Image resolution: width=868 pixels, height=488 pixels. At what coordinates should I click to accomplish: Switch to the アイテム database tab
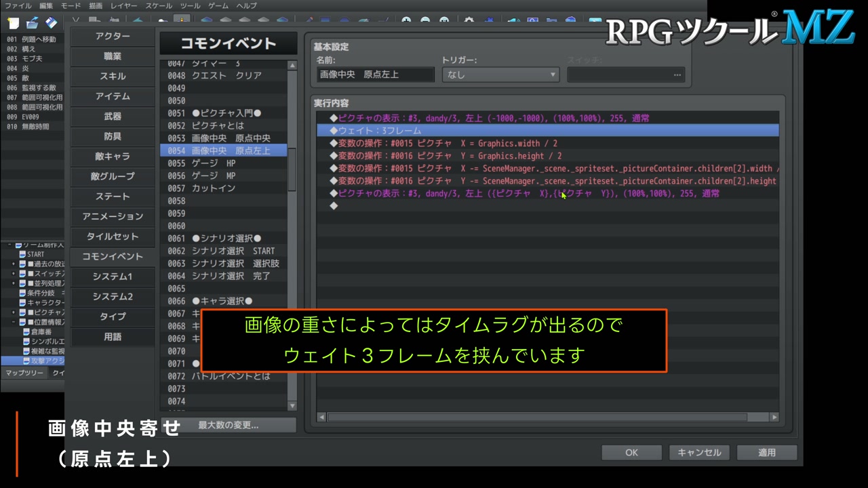(x=113, y=96)
